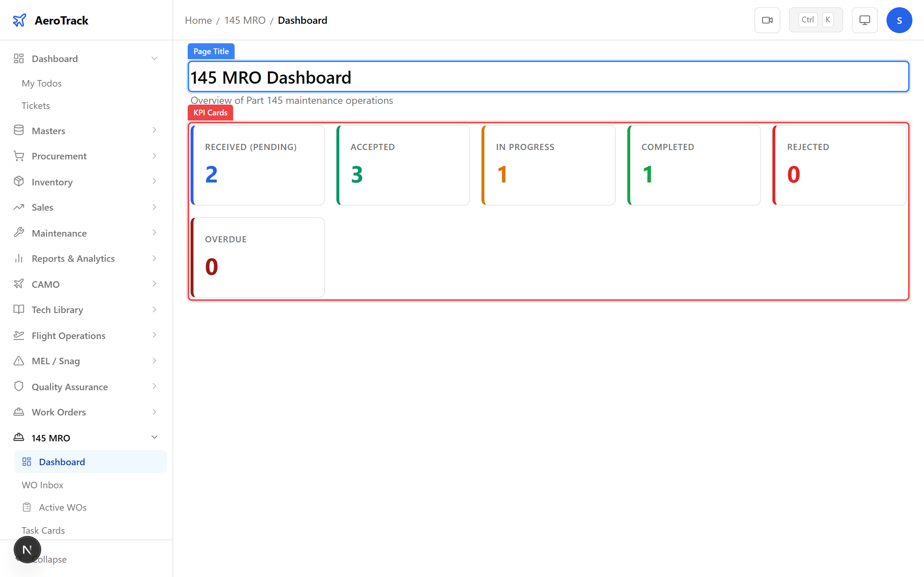Click the Received (Pending) KPI card
The image size is (924, 577).
(258, 165)
